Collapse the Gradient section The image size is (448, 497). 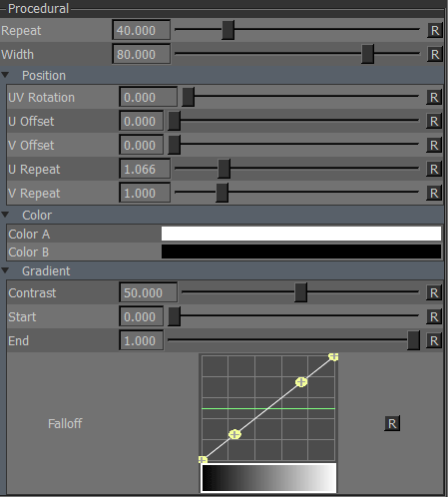coord(5,270)
